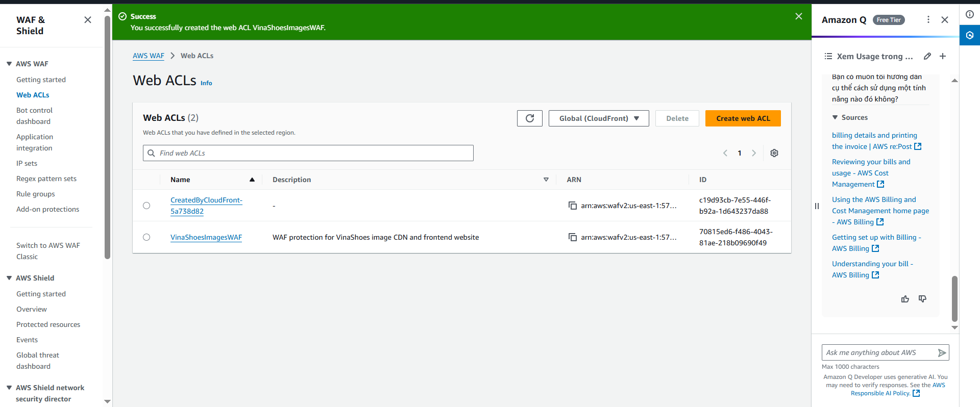
Task: Click the Amazon Q chat scrollbar
Action: pyautogui.click(x=954, y=298)
